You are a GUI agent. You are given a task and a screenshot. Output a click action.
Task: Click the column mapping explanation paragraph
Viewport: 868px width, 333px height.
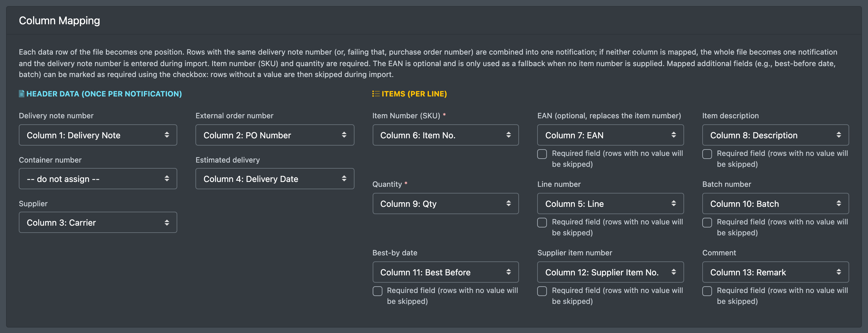(x=428, y=63)
